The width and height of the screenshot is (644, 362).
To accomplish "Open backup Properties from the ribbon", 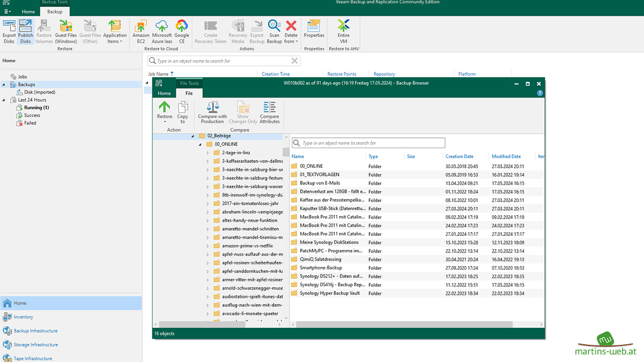I will pos(314,29).
